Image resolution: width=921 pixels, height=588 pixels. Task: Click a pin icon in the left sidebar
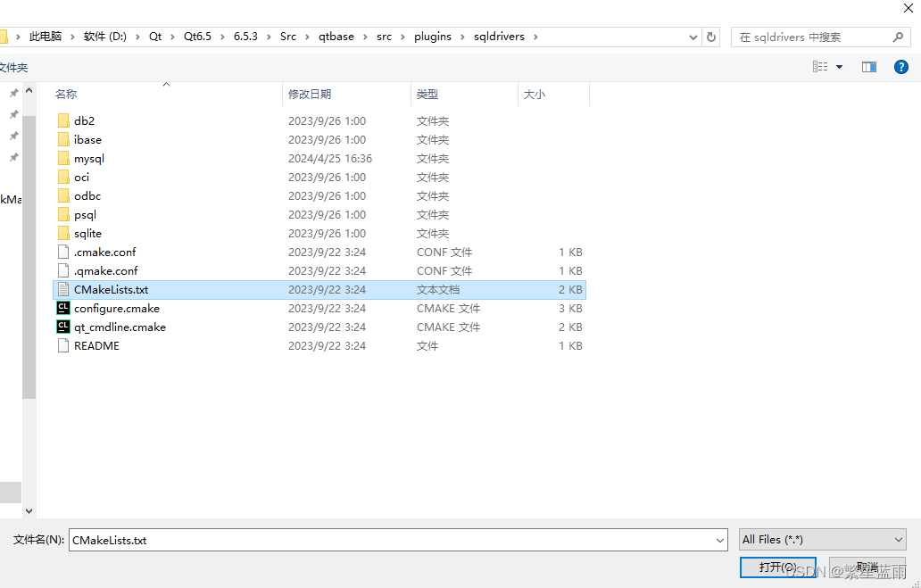pos(12,114)
